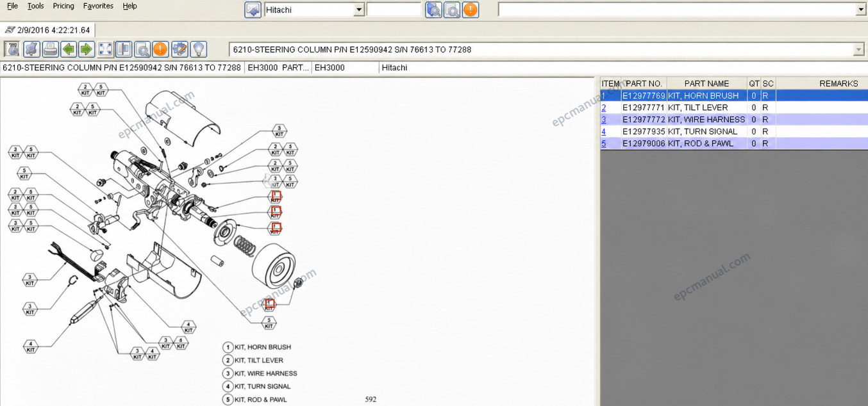Click the orange exclamation icon in lower toolbar
Screen dimensions: 868x406
(x=160, y=49)
